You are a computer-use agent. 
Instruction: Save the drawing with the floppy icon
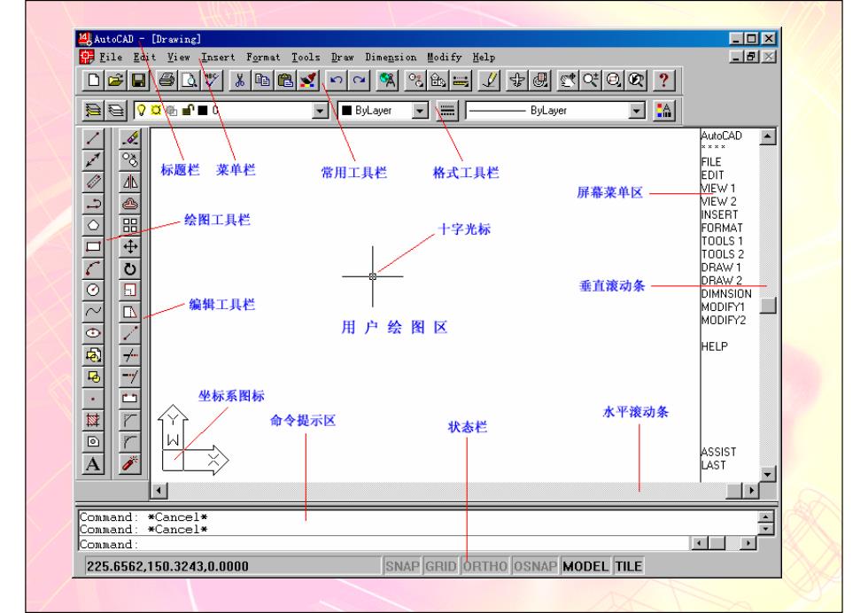pyautogui.click(x=138, y=81)
